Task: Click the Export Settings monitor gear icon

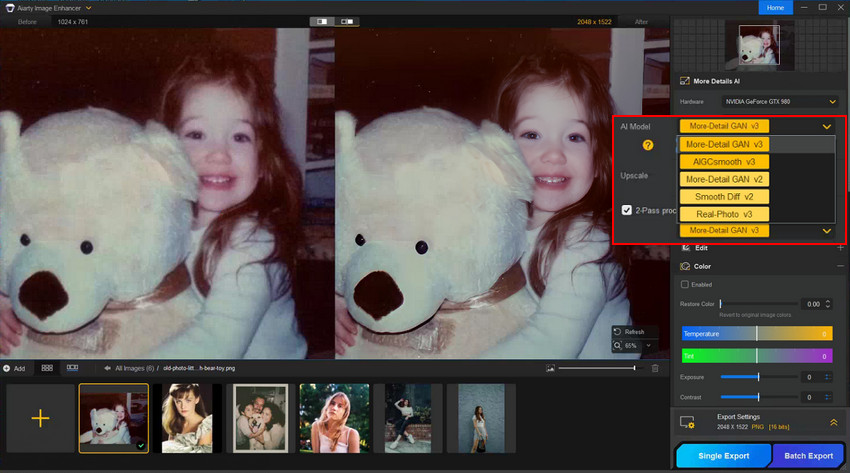Action: pyautogui.click(x=688, y=423)
